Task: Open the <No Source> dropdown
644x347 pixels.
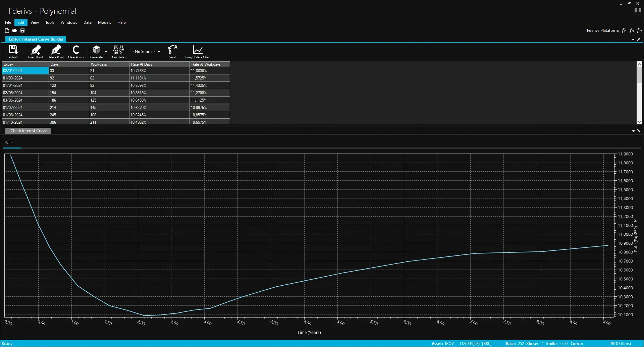Action: coord(146,52)
